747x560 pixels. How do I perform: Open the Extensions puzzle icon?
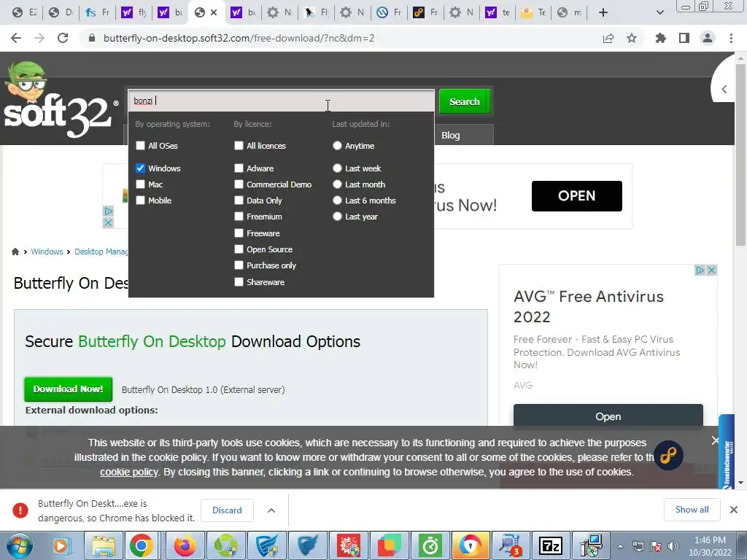661,38
